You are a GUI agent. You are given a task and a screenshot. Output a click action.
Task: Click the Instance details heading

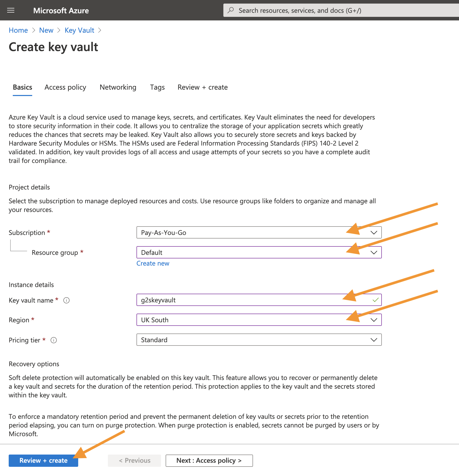tap(31, 285)
